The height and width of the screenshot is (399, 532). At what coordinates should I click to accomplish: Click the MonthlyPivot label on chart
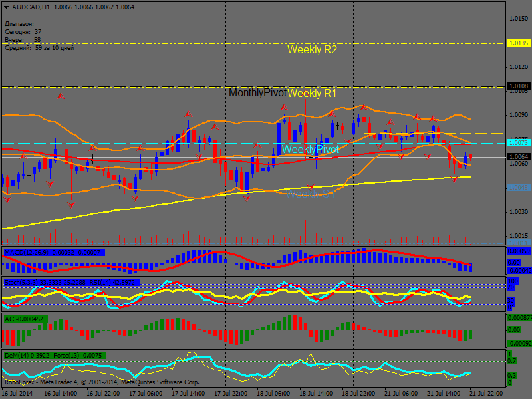(257, 94)
